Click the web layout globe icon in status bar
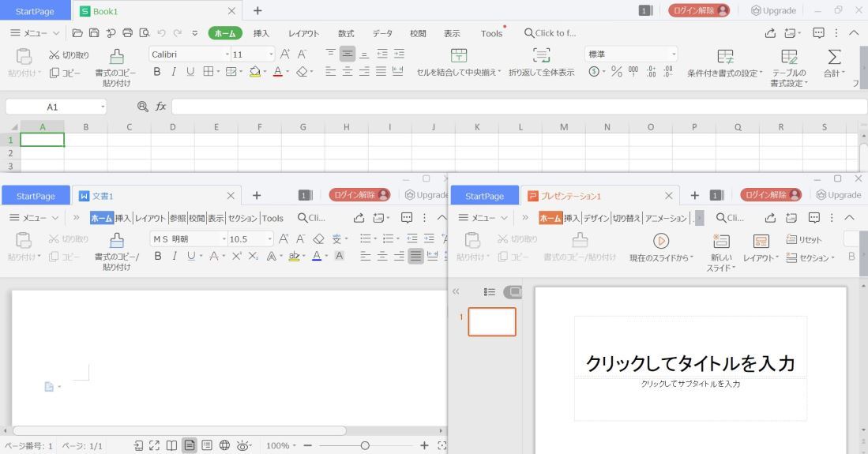Image resolution: width=868 pixels, height=454 pixels. [225, 445]
